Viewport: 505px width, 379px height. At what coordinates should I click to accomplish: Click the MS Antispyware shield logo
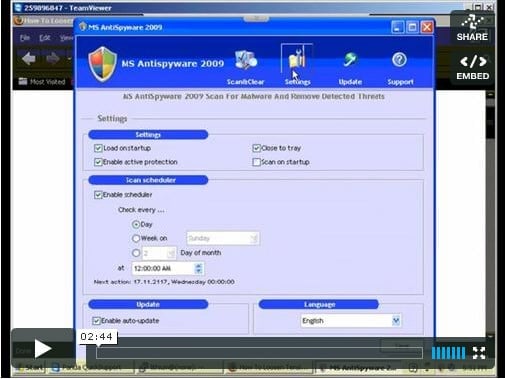[x=103, y=64]
